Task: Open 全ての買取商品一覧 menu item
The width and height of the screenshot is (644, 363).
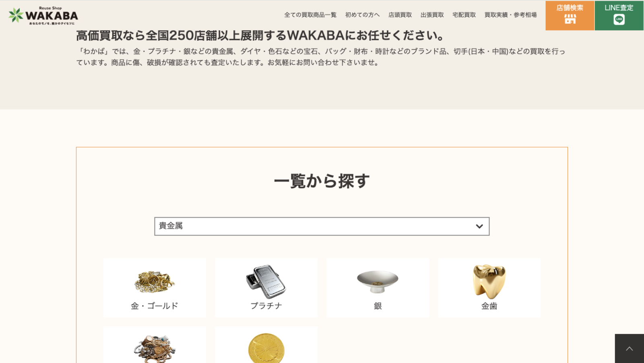Action: [310, 15]
